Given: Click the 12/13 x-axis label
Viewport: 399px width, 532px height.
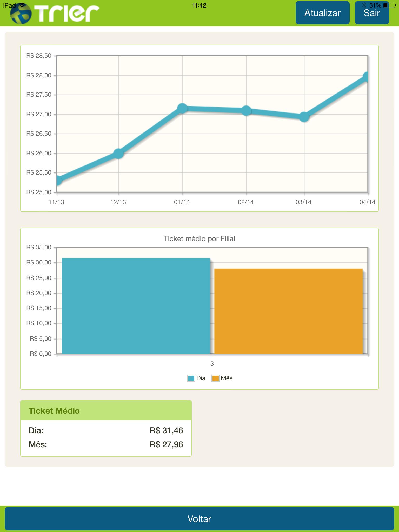Looking at the screenshot, I should tap(118, 202).
